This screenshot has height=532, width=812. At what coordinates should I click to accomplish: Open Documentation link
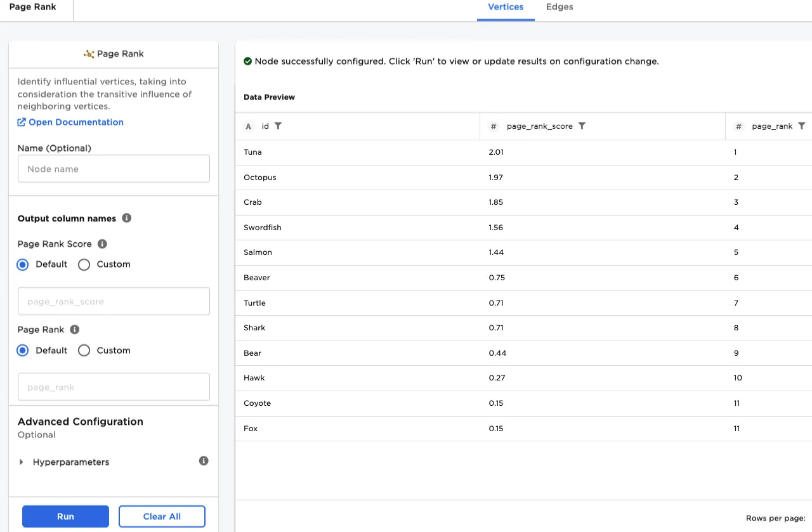pyautogui.click(x=75, y=122)
